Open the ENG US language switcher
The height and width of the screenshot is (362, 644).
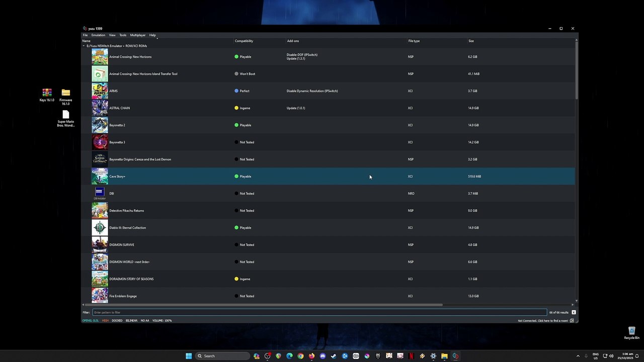[x=596, y=356]
